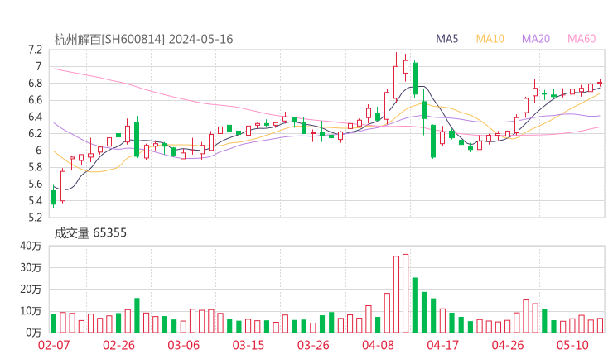This screenshot has width=613, height=364.
Task: Click the 30万 volume axis label
Action: click(x=31, y=267)
